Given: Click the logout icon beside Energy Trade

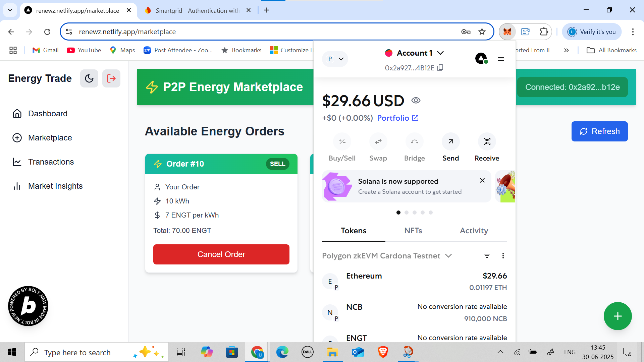Looking at the screenshot, I should tap(111, 78).
